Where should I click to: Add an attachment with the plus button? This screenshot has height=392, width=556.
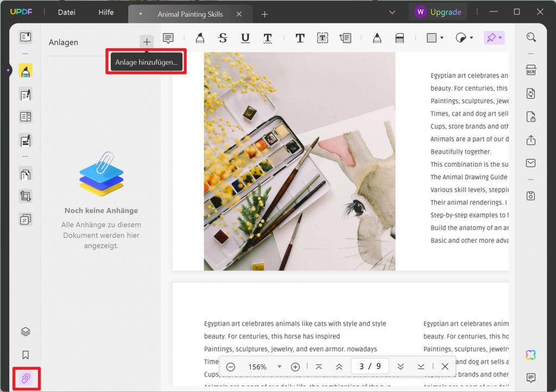(147, 42)
